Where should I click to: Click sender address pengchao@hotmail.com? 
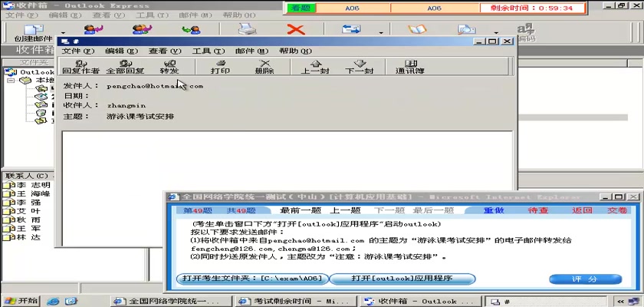pos(155,86)
